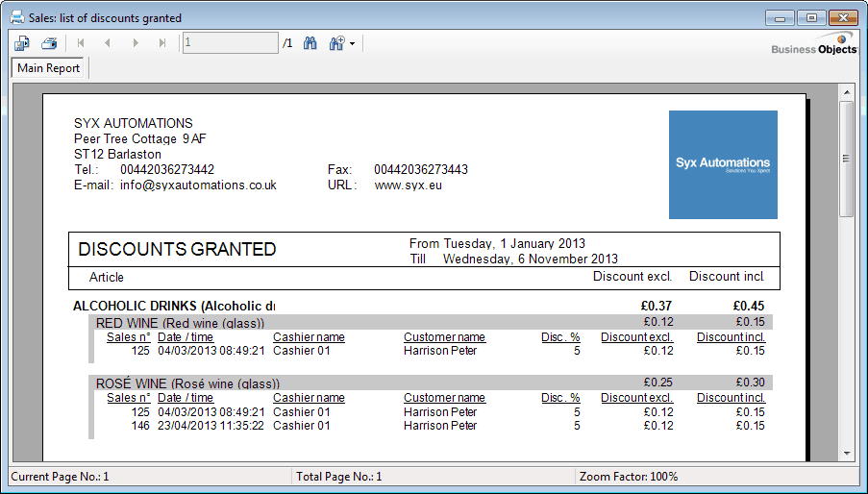The width and height of the screenshot is (868, 494).
Task: Click the page number input field
Action: (230, 43)
